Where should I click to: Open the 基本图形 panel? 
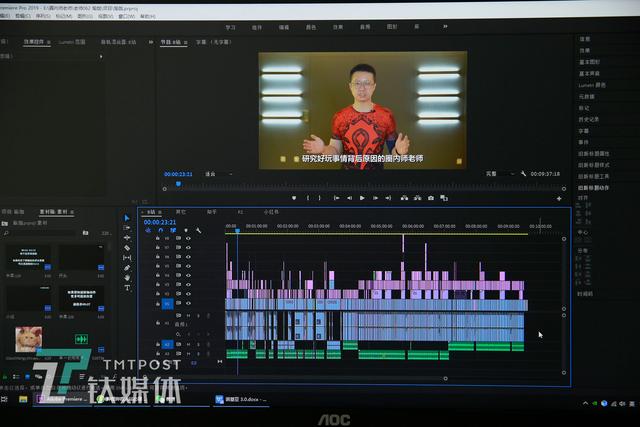pos(589,62)
